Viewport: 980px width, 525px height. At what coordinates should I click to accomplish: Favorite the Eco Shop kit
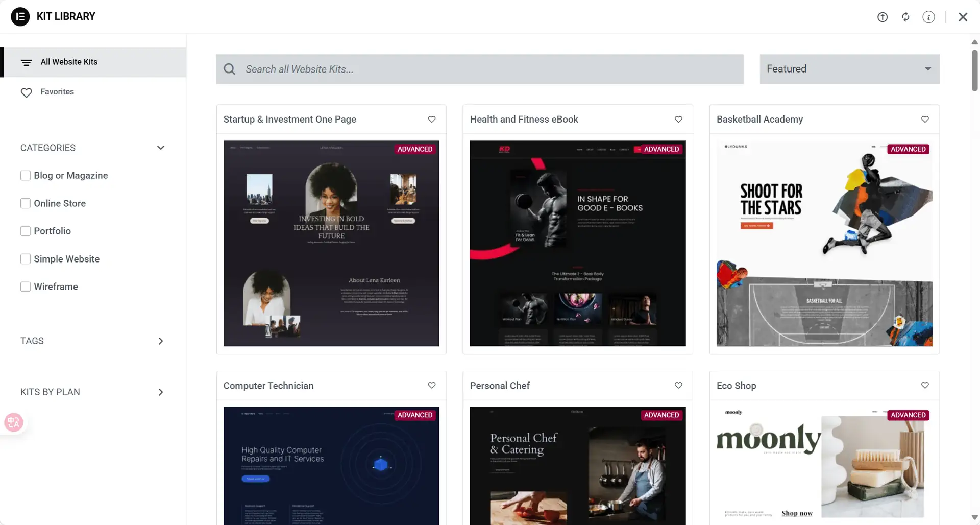pos(925,385)
